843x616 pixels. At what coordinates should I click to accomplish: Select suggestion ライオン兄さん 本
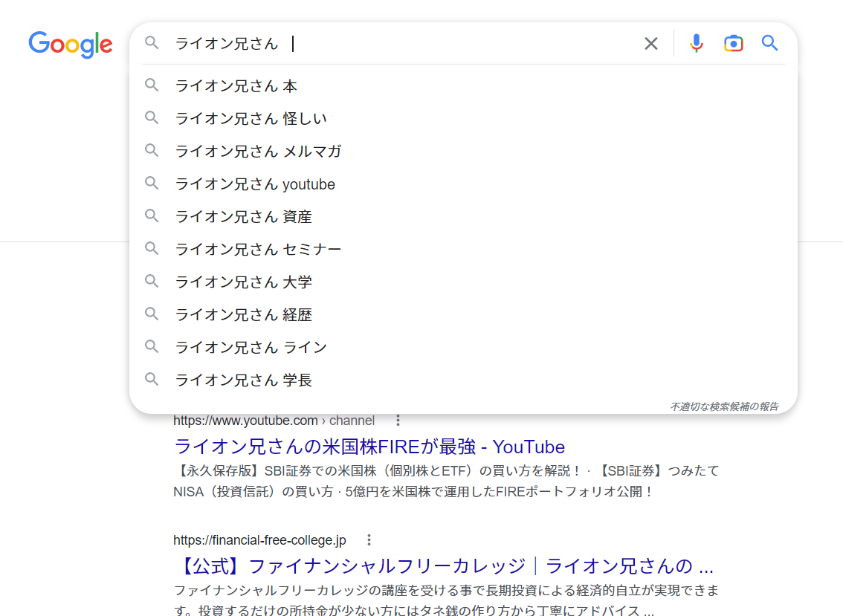click(x=463, y=86)
